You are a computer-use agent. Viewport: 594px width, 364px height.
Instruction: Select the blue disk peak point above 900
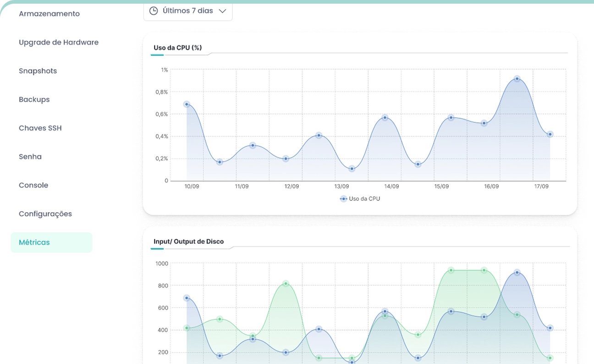pos(517,272)
